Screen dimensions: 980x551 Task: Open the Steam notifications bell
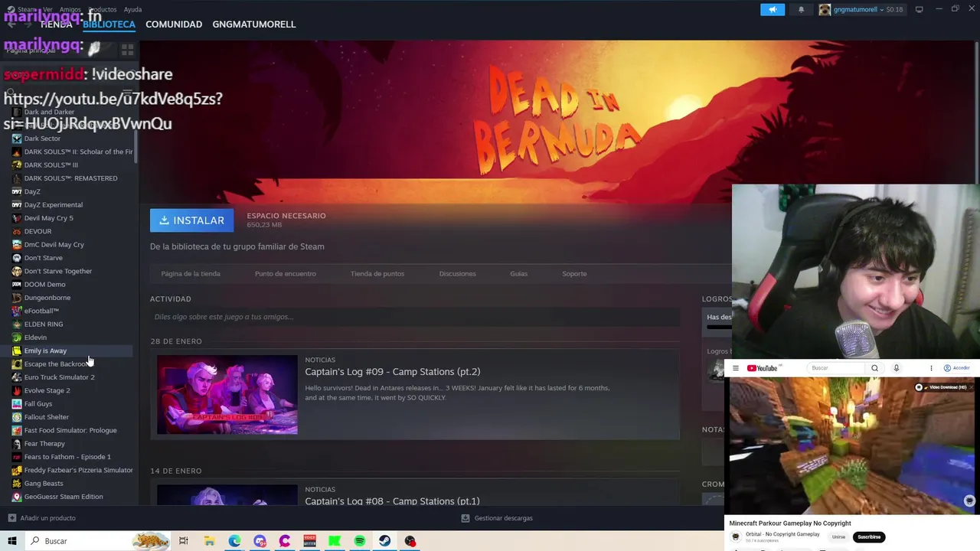801,9
